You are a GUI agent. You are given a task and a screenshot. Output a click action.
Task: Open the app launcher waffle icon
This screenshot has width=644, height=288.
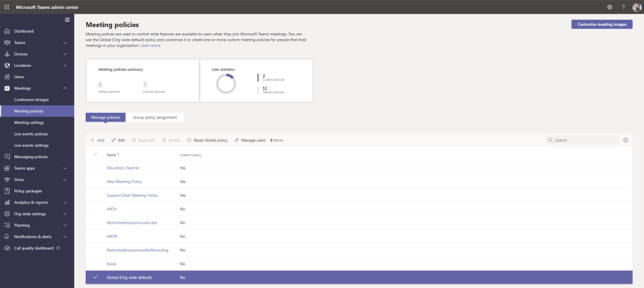click(x=6, y=7)
